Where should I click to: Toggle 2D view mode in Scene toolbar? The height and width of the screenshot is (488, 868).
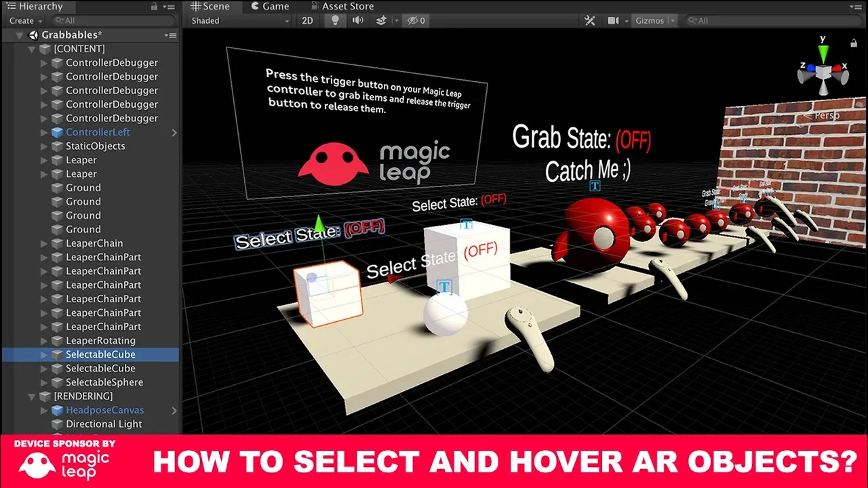click(307, 20)
